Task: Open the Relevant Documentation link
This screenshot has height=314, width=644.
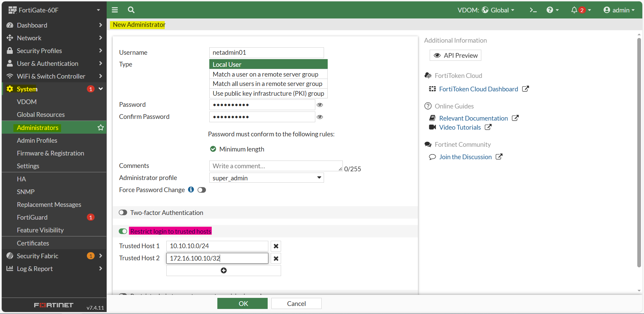Action: point(474,118)
